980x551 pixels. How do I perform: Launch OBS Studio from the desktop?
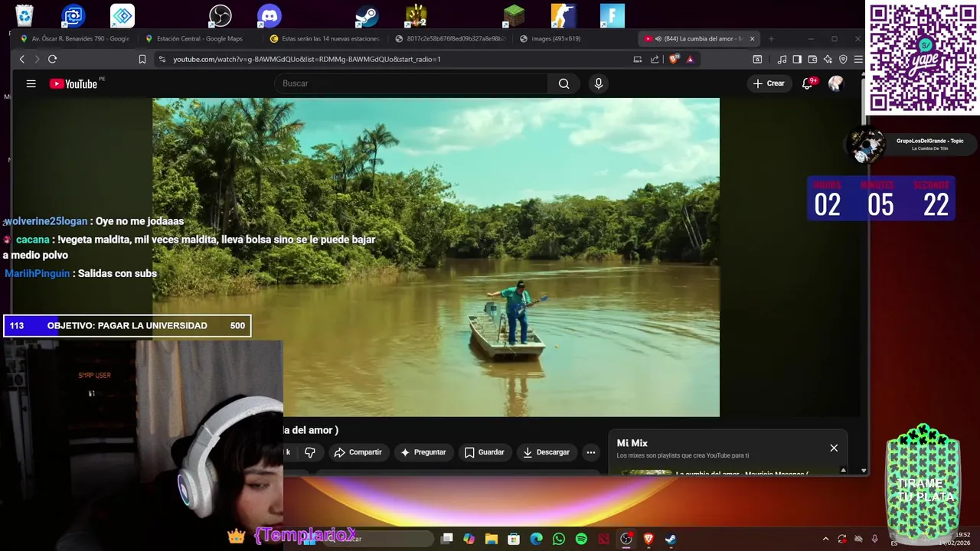pos(220,15)
